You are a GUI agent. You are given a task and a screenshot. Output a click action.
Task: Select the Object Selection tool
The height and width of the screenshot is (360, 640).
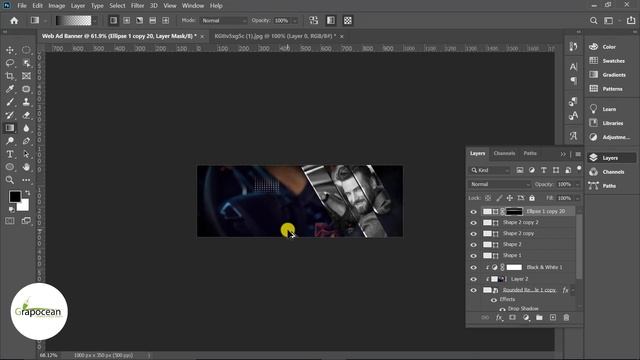[26, 63]
